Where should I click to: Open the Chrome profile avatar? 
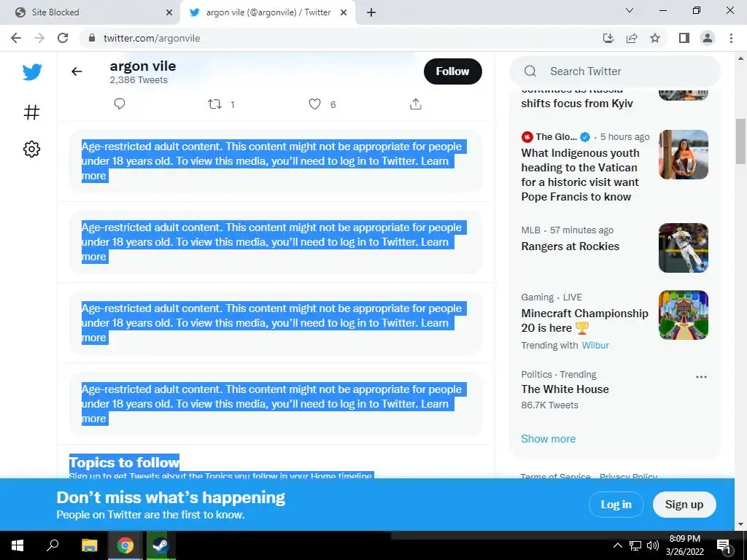[x=708, y=38]
